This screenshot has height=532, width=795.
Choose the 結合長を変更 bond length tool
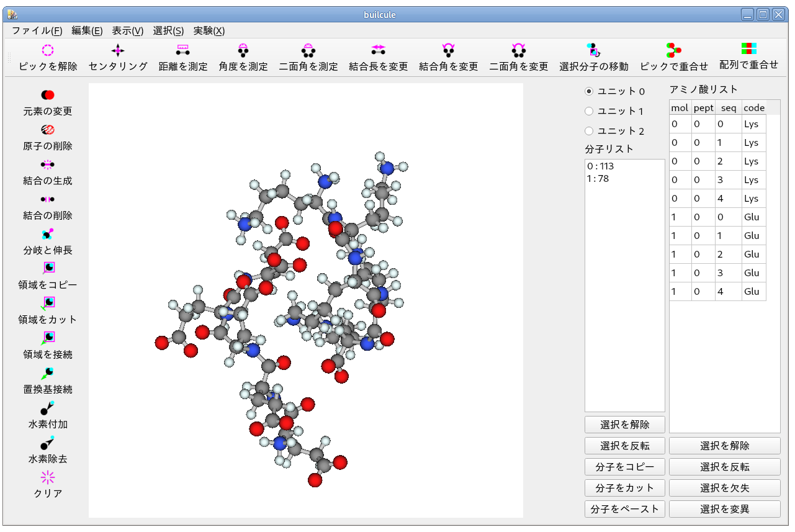point(378,51)
